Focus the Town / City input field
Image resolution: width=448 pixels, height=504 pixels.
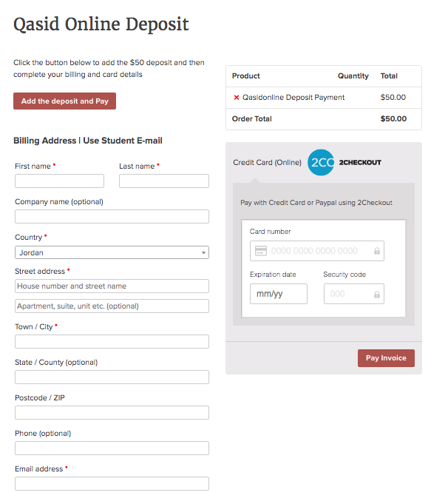(x=112, y=341)
